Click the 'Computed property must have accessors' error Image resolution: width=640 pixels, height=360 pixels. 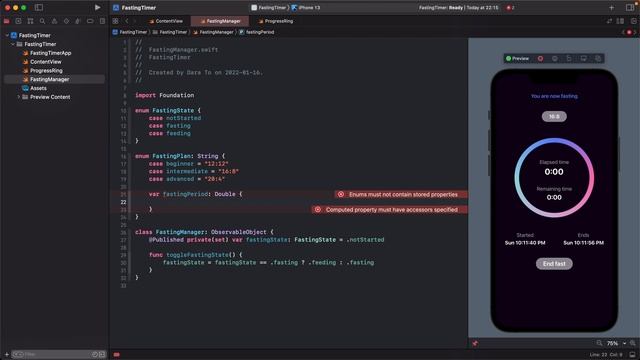(x=390, y=209)
